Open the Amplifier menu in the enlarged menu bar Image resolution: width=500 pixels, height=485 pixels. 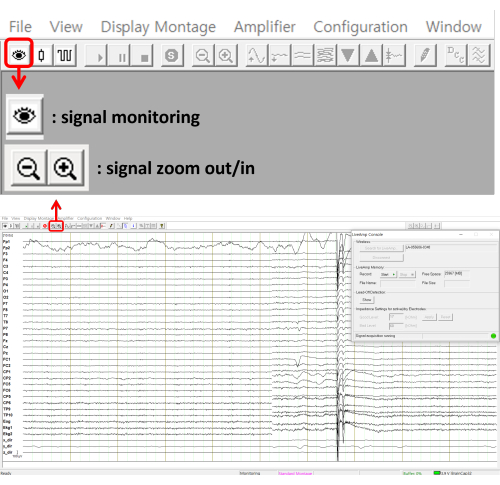(x=265, y=27)
